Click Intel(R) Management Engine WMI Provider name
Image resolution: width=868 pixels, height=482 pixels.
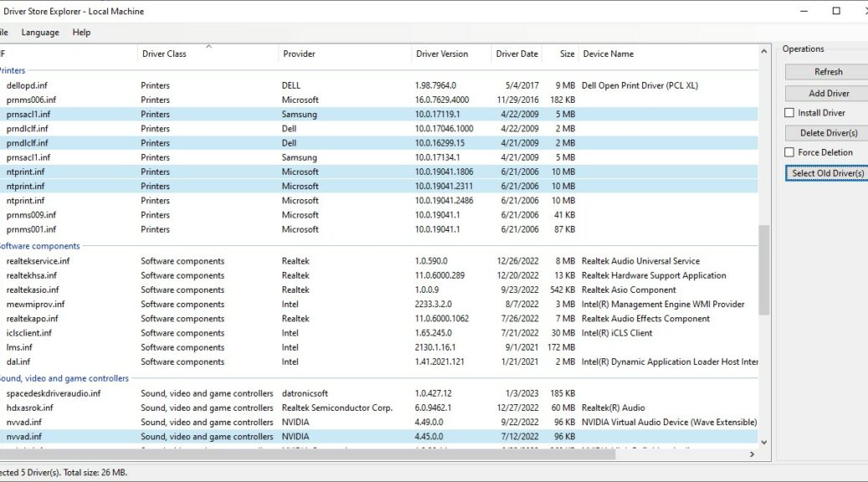click(x=662, y=304)
